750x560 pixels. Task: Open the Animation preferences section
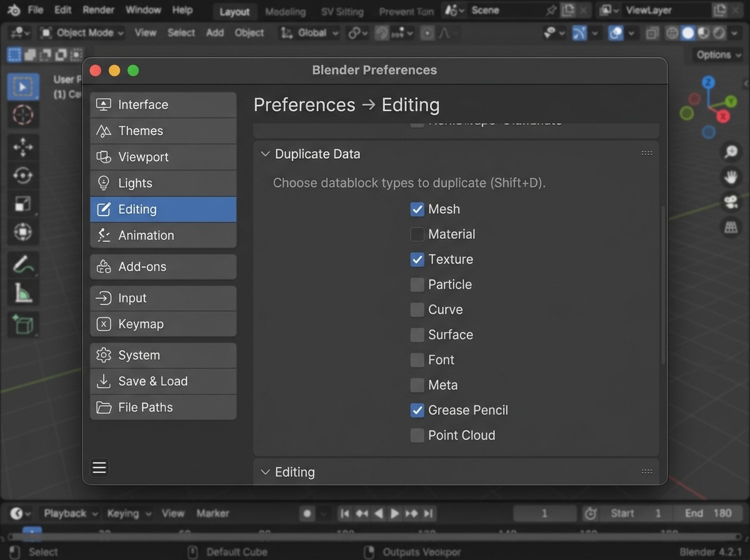coord(163,236)
